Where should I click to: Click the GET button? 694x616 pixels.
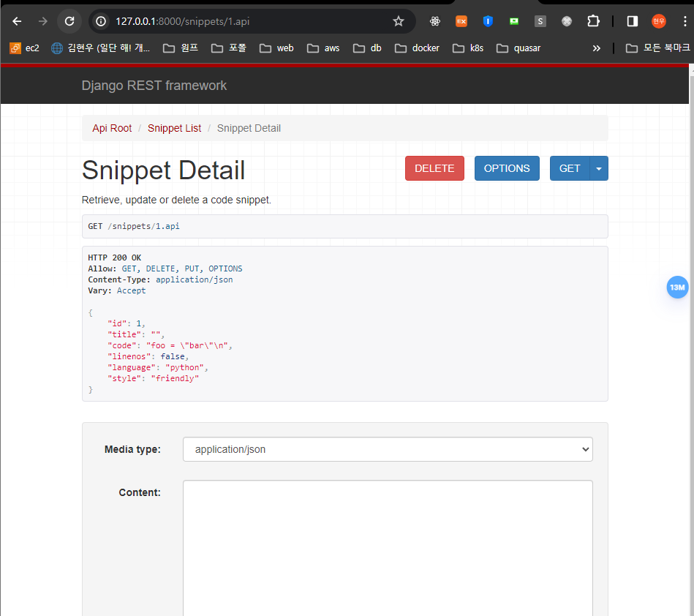(569, 168)
